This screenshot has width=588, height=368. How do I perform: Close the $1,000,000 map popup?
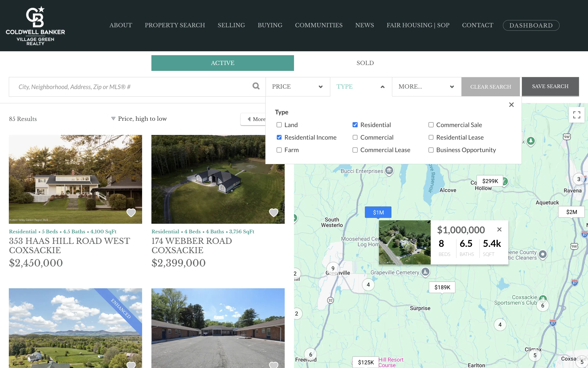499,229
